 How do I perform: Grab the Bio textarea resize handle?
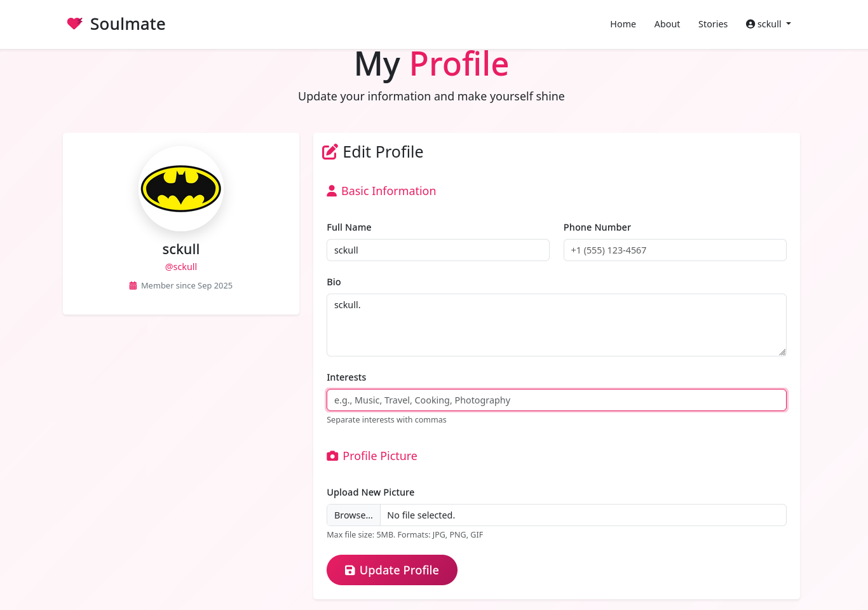[x=782, y=352]
